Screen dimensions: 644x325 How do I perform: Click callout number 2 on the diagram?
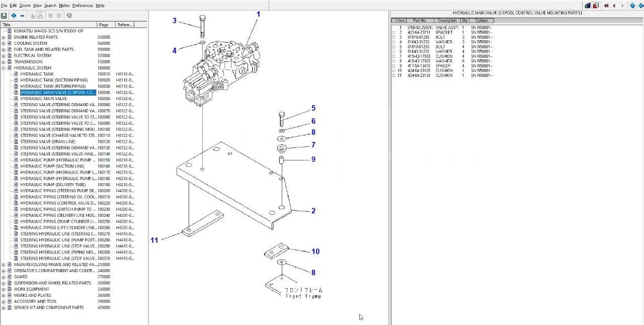[x=313, y=211]
